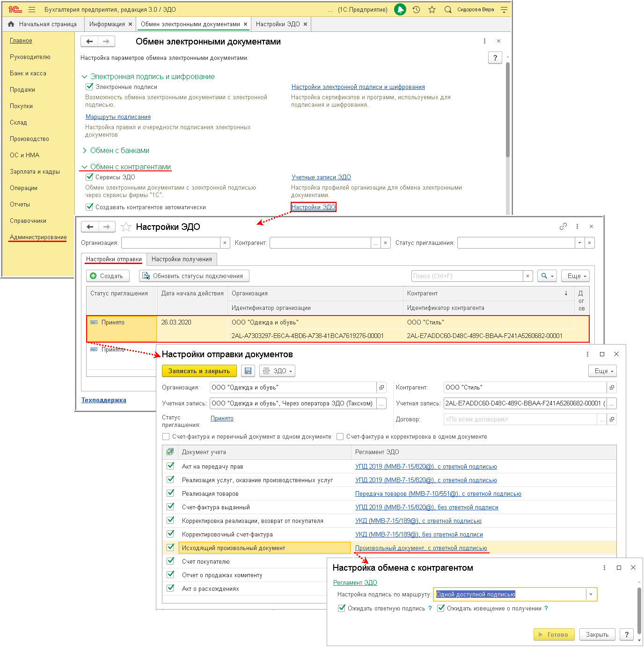Open search magnifier dropdown in Настройки ЭДО
This screenshot has width=644, height=647.
click(547, 276)
